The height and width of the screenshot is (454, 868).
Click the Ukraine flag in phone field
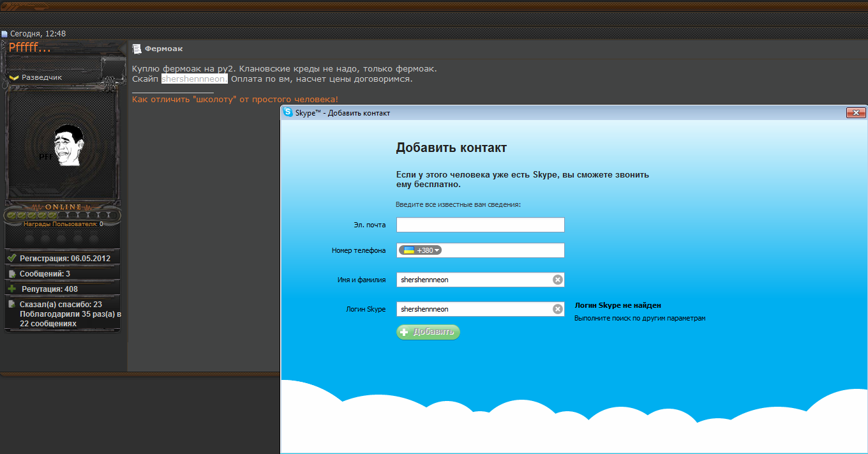tap(408, 250)
